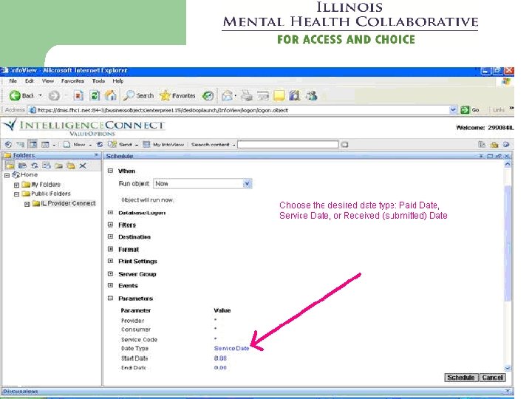Click the Start Date value link
This screenshot has width=532, height=399.
(x=220, y=358)
